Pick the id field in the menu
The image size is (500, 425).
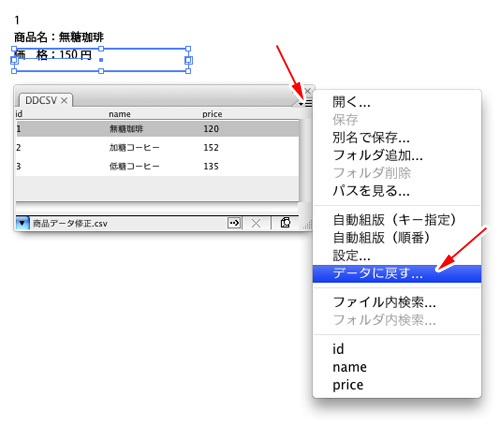click(x=338, y=349)
